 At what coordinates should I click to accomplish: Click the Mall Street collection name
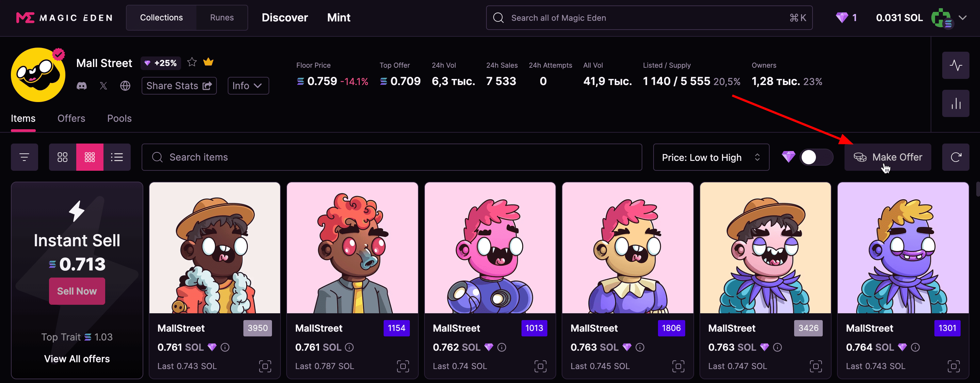pyautogui.click(x=104, y=63)
